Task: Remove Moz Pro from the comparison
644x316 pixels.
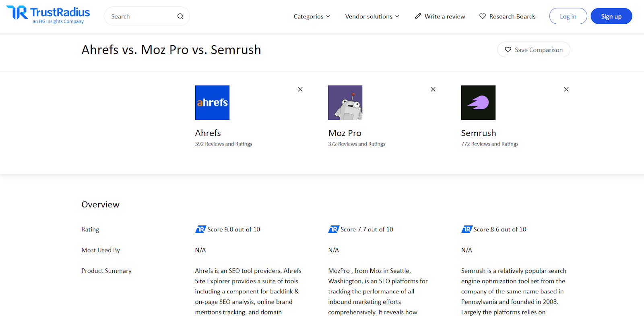Action: tap(433, 89)
